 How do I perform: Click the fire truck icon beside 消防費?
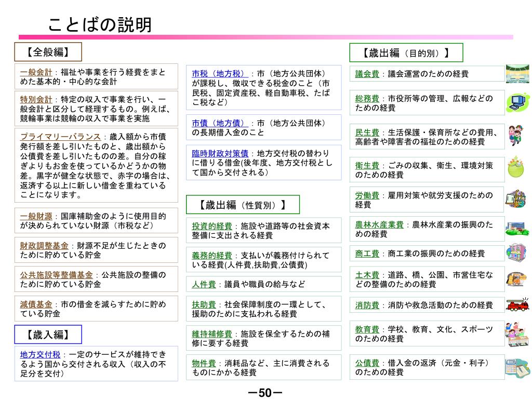(x=517, y=304)
